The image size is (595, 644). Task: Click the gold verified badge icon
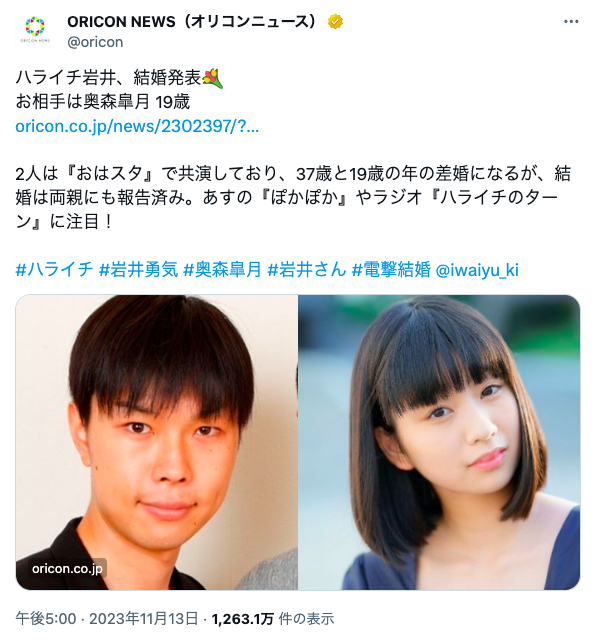tap(335, 22)
